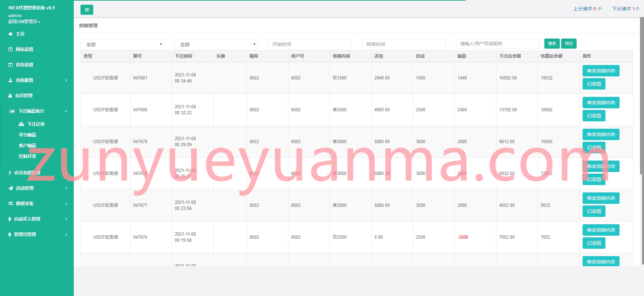Screen dimensions: 644x296
Task: Click 修改竞猜内容 for period 947677
Action: 601,198
